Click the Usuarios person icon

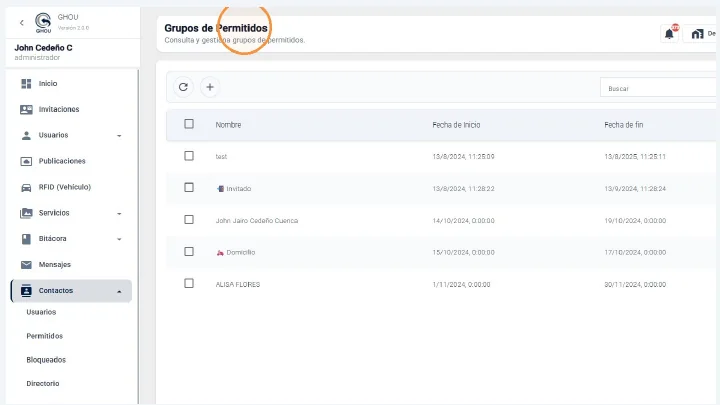click(26, 135)
